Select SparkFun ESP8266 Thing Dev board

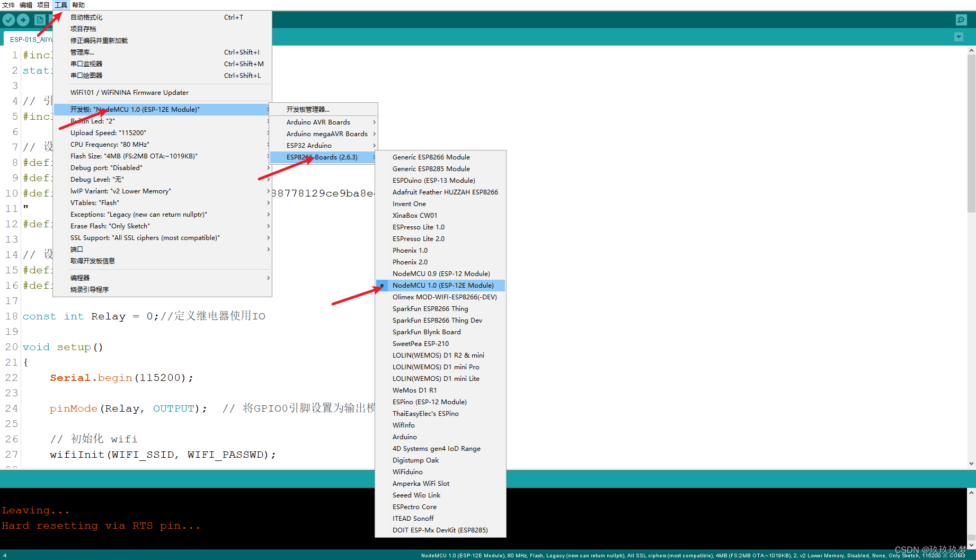click(440, 321)
